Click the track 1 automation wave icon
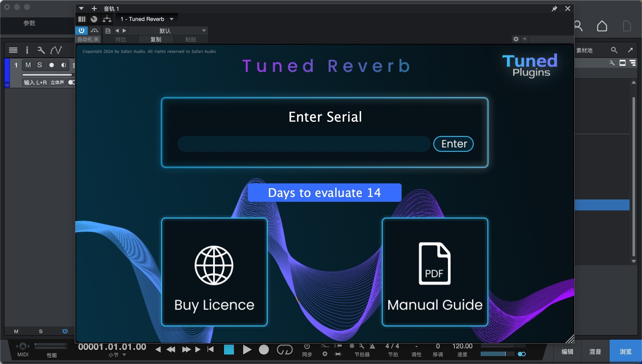 [x=7, y=85]
